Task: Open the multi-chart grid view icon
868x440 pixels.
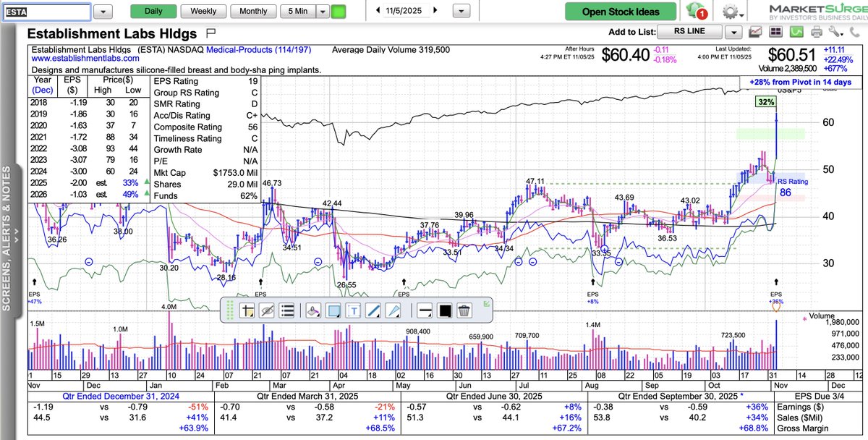Action: point(775,32)
